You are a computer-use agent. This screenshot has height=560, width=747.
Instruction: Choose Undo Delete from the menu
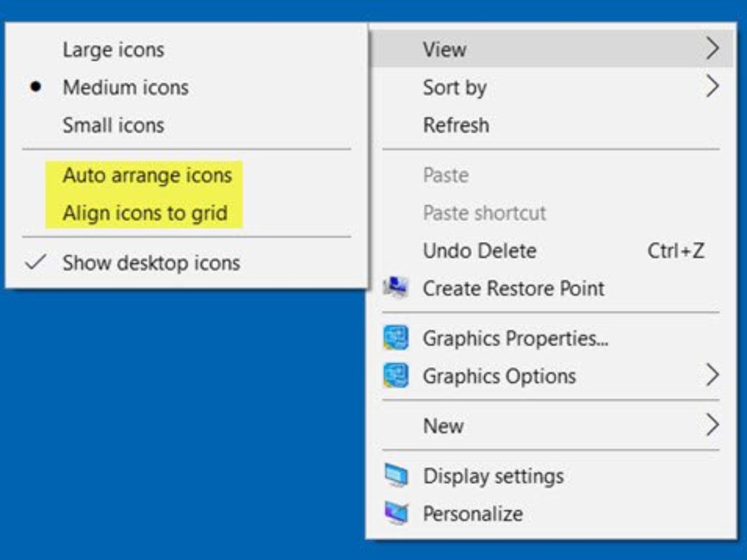[479, 251]
